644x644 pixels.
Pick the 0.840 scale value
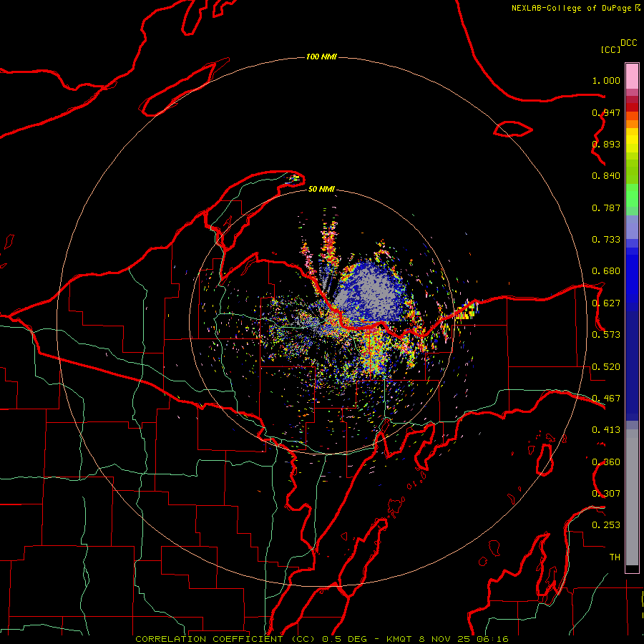[x=606, y=176]
